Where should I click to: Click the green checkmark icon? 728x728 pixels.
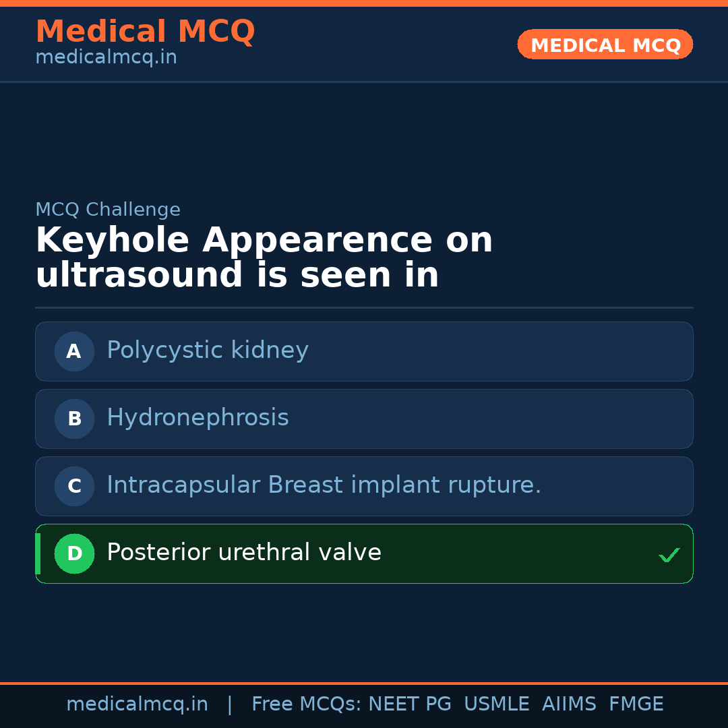669,555
